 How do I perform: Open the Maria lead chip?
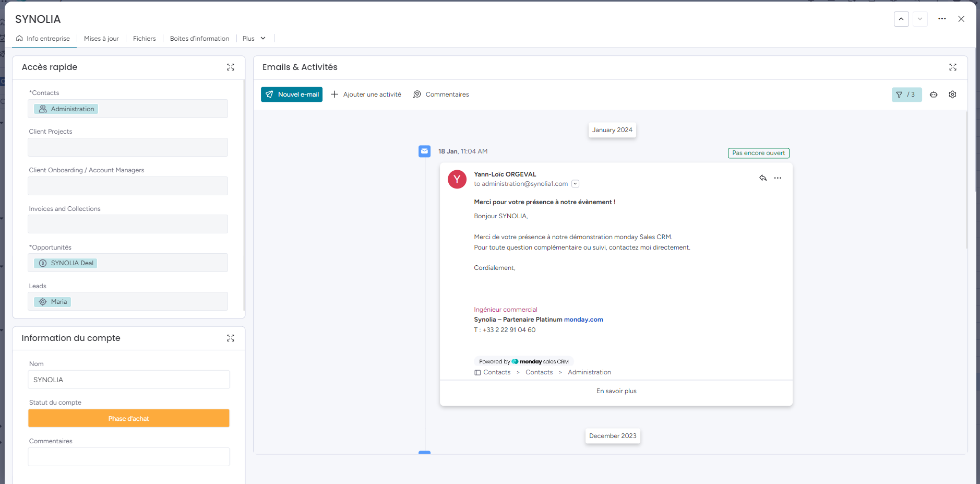point(53,302)
